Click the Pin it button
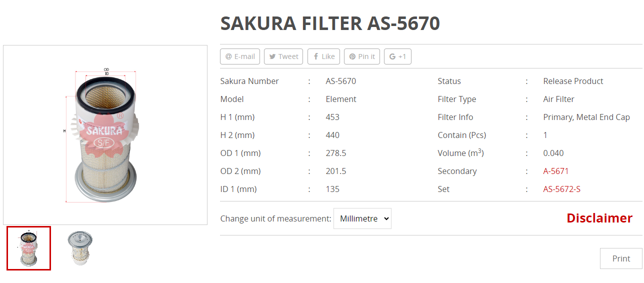644x283 pixels. pyautogui.click(x=362, y=56)
